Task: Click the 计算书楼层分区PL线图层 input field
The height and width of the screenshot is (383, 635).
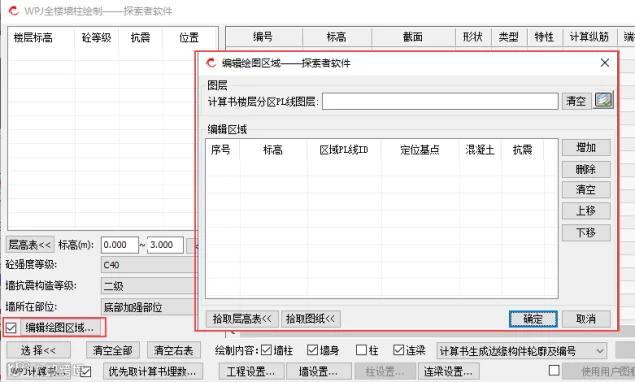Action: [x=440, y=102]
